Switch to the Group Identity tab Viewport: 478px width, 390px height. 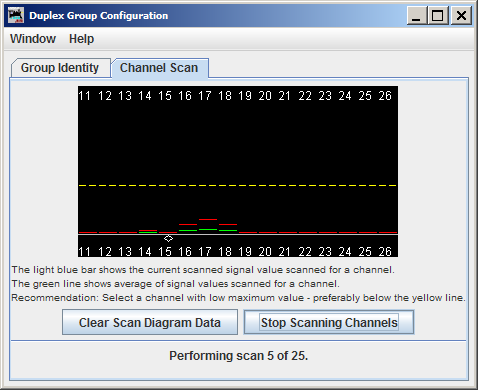60,68
